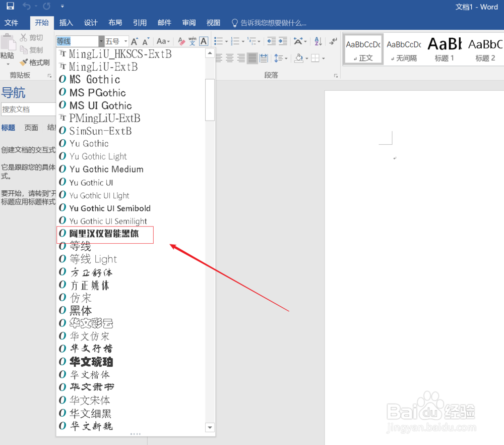Switch to the 布局 ribbon tab

point(115,23)
